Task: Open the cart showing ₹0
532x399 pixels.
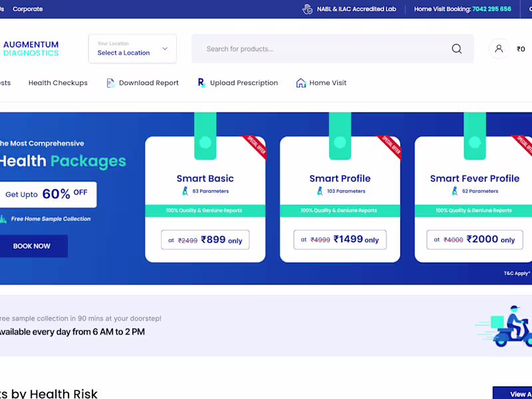Action: (521, 49)
